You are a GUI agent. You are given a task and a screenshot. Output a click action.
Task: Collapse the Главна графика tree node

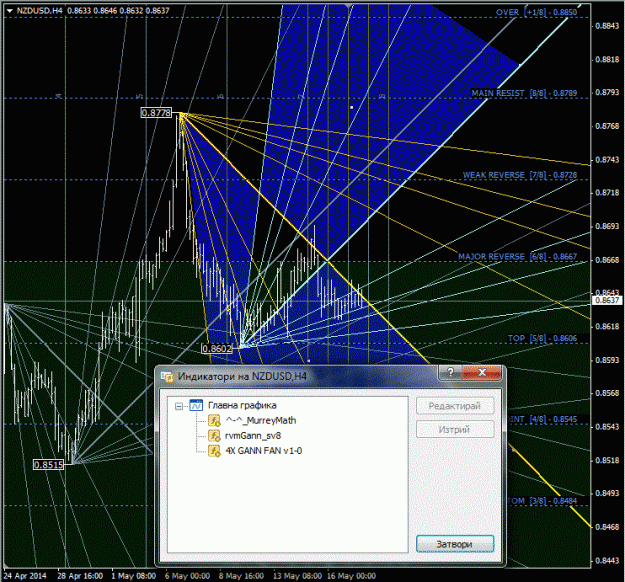(x=179, y=406)
